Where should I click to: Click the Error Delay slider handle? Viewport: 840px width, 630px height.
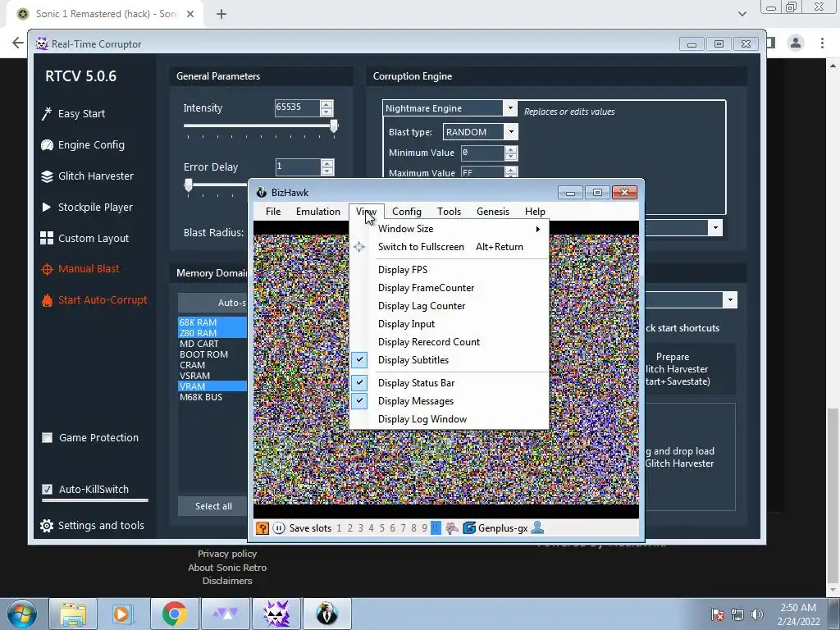coord(188,185)
